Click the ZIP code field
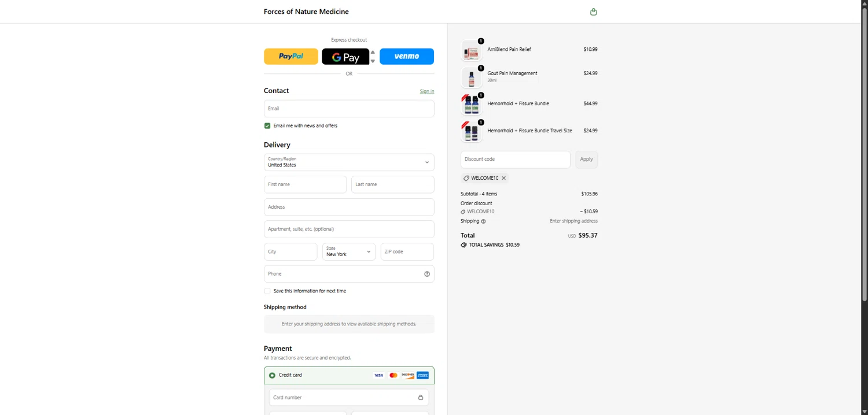Viewport: 868px width, 415px height. tap(407, 251)
